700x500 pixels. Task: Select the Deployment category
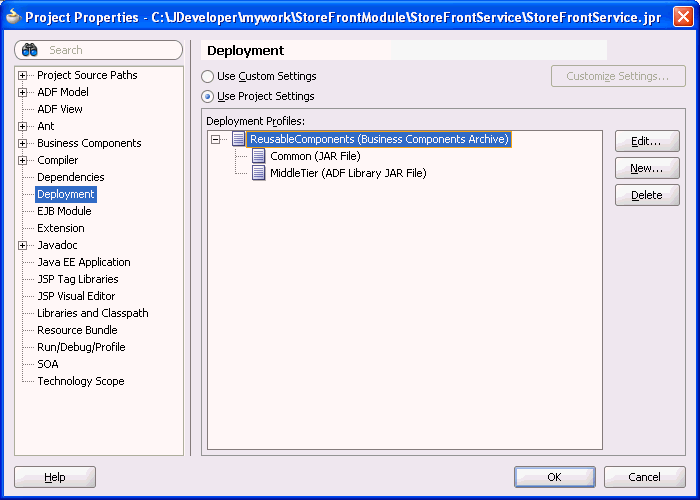(66, 194)
